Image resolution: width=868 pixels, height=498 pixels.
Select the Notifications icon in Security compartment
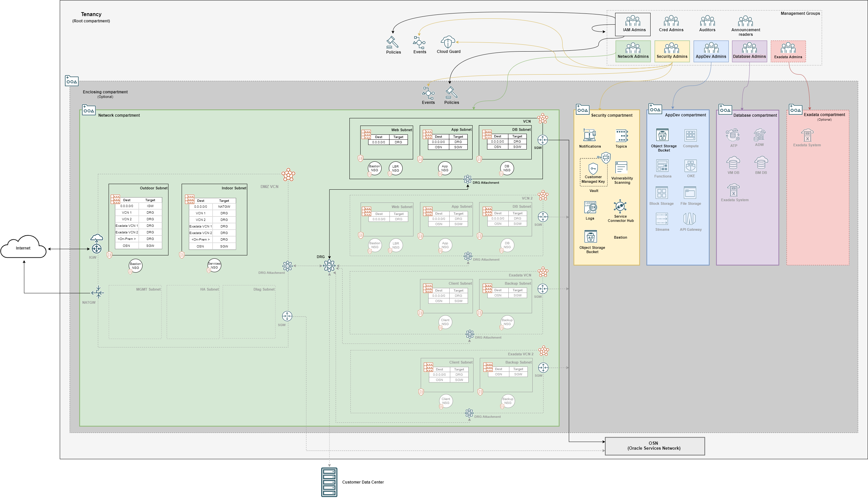(590, 135)
